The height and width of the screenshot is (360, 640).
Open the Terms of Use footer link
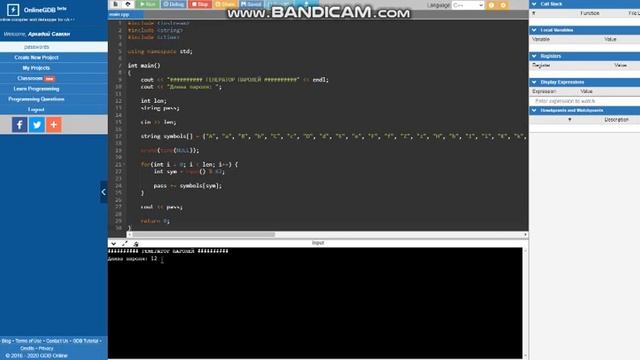tap(28, 341)
